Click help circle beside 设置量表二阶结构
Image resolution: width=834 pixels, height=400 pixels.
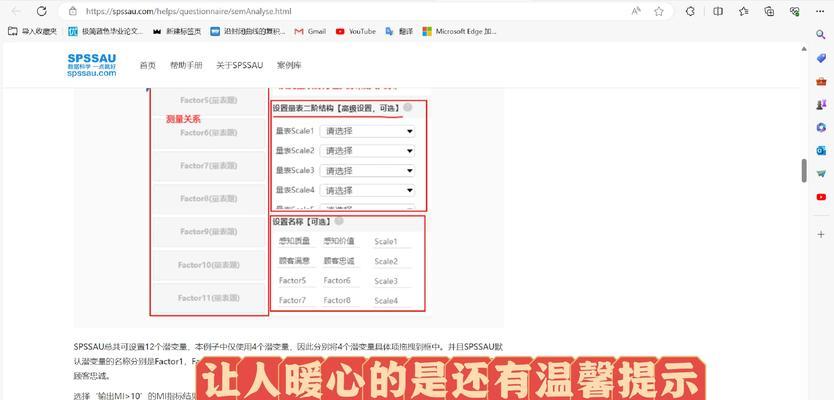[x=408, y=107]
